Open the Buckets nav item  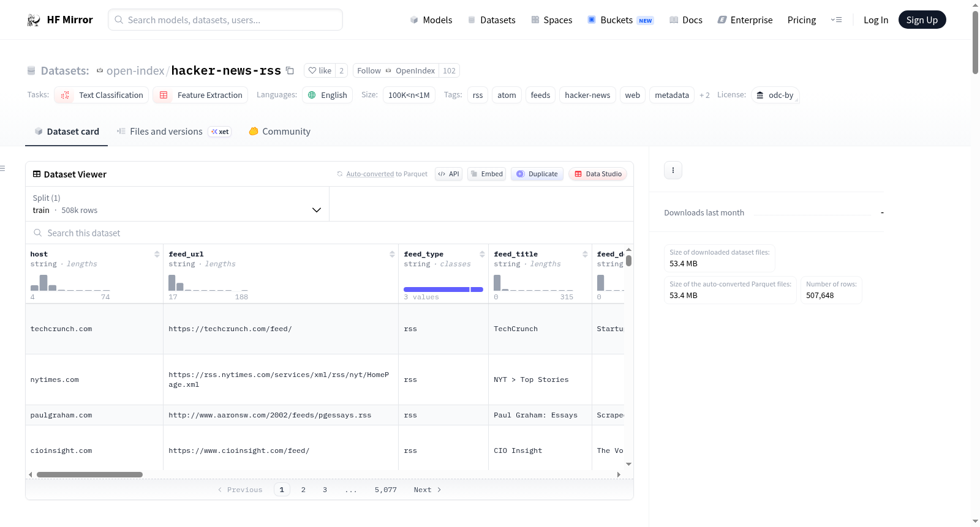click(x=620, y=20)
